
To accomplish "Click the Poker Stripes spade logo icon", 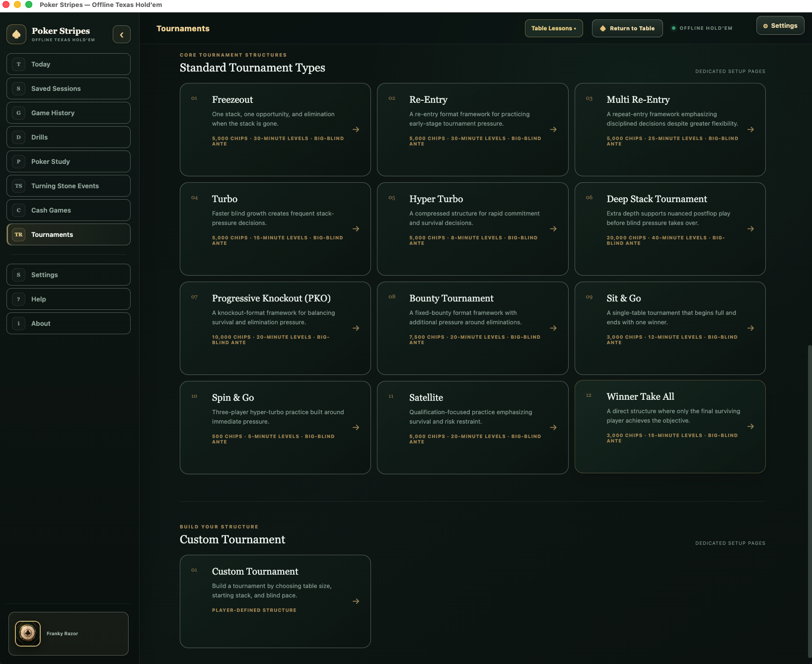I will [16, 34].
